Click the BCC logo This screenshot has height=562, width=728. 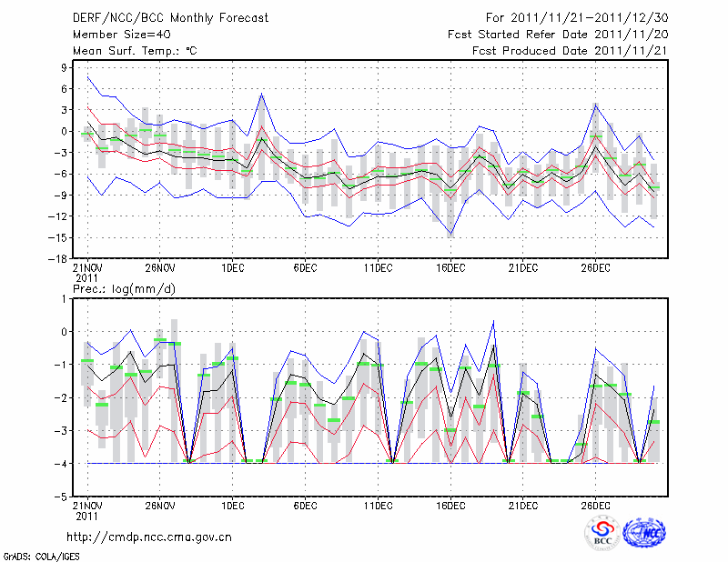602,534
